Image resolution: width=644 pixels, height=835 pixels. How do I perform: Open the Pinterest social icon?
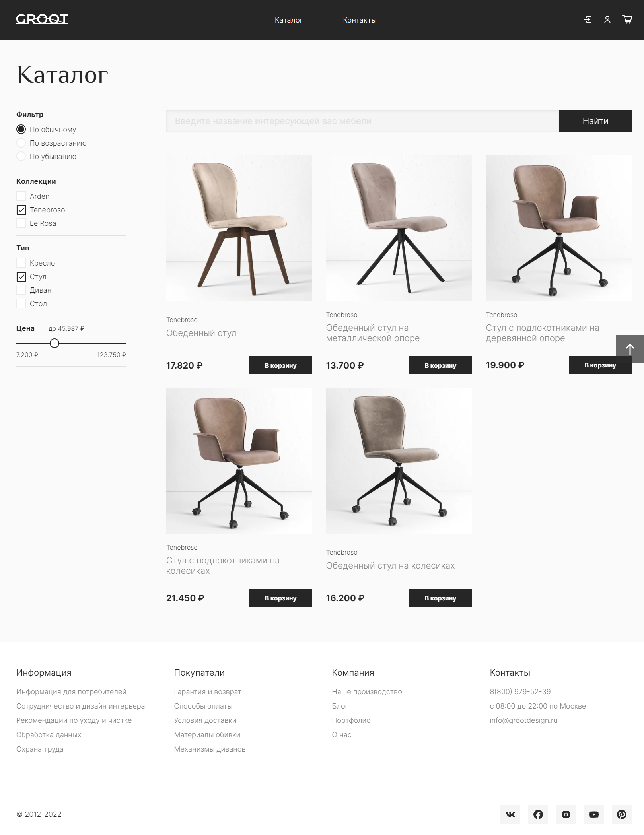(x=622, y=814)
